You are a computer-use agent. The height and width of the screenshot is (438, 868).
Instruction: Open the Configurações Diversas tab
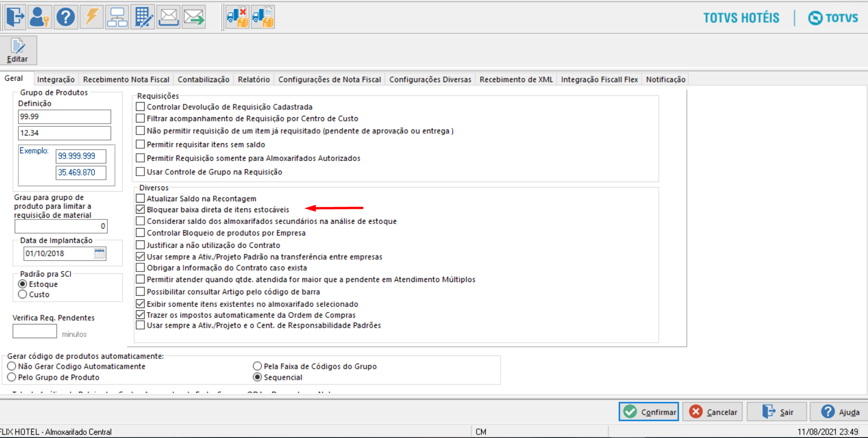430,79
